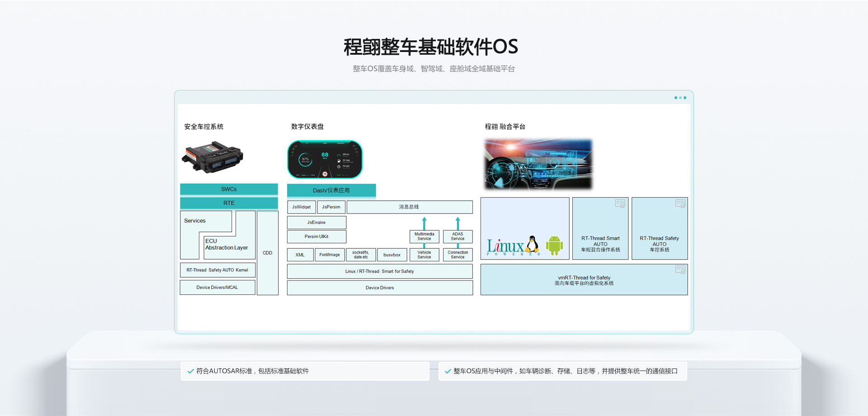Click the Services block
The image size is (868, 416).
[195, 221]
